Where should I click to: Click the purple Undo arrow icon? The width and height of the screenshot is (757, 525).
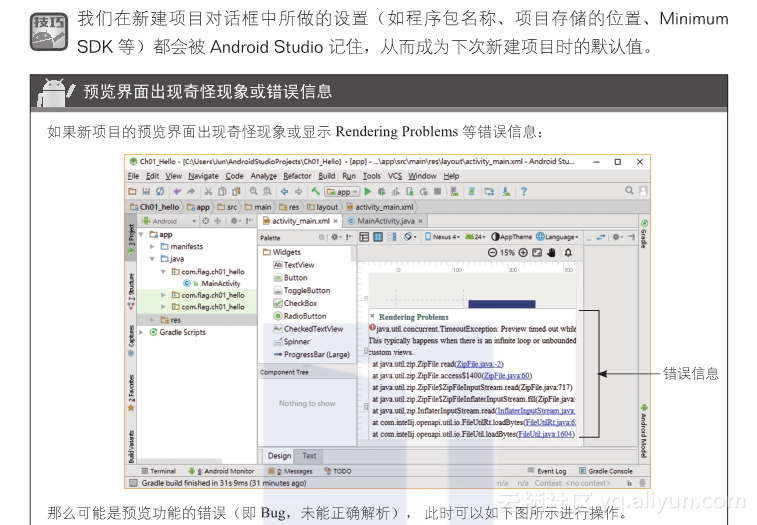tap(177, 192)
